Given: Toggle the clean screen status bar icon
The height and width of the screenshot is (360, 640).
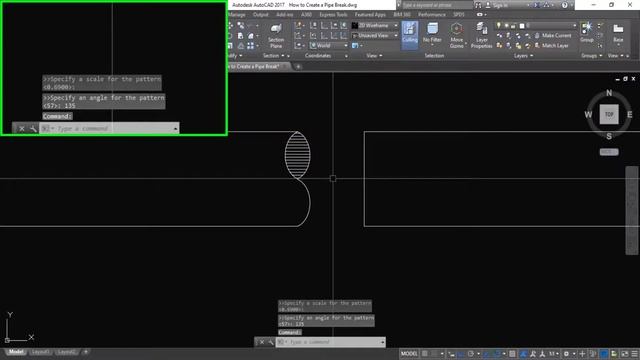Looking at the screenshot, I should coord(624,354).
